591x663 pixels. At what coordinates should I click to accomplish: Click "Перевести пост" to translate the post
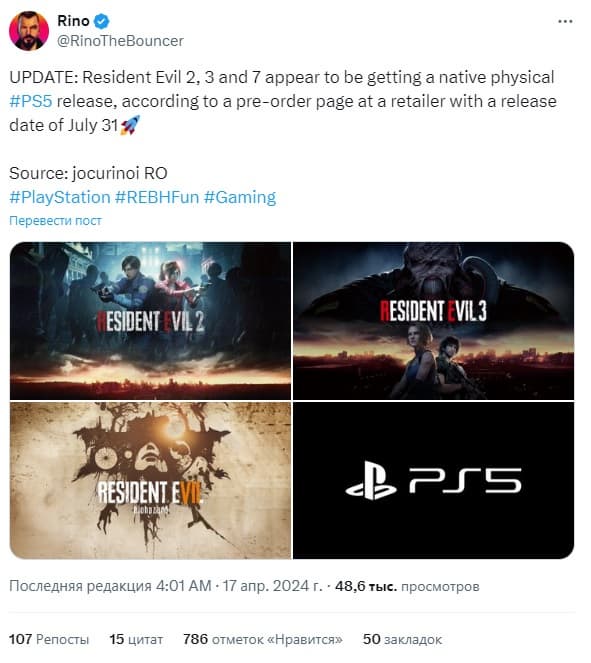click(x=55, y=221)
